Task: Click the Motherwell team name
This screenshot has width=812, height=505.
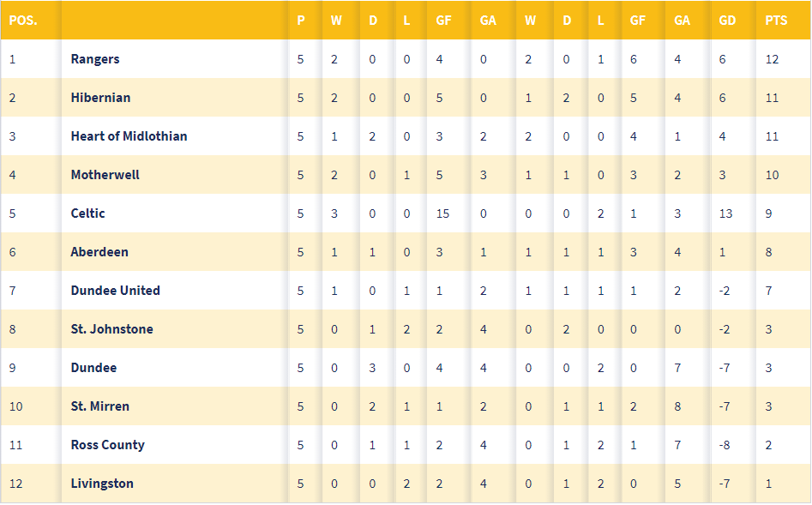Action: (105, 175)
